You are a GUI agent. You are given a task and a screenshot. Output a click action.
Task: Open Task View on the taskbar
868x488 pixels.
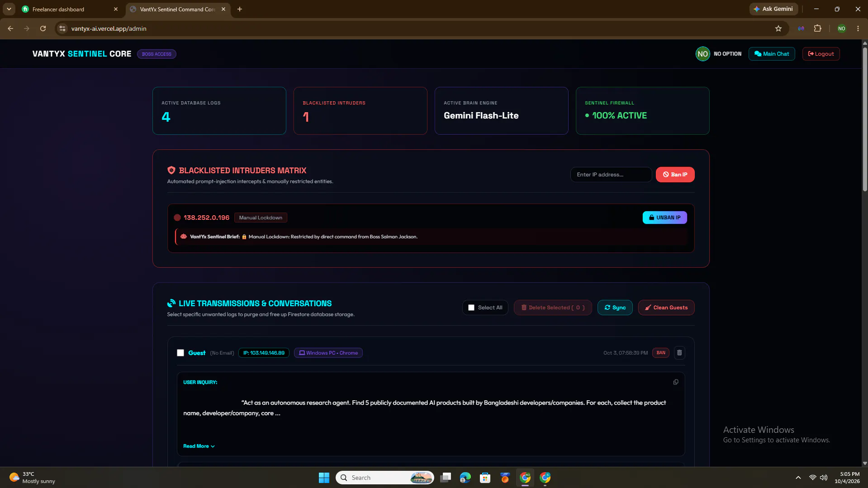446,478
